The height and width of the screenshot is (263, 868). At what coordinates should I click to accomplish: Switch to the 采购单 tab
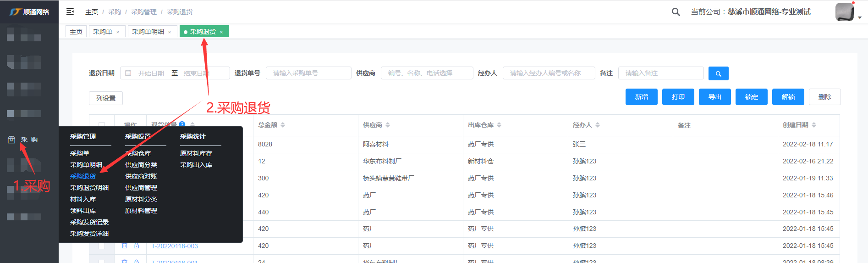pyautogui.click(x=103, y=32)
